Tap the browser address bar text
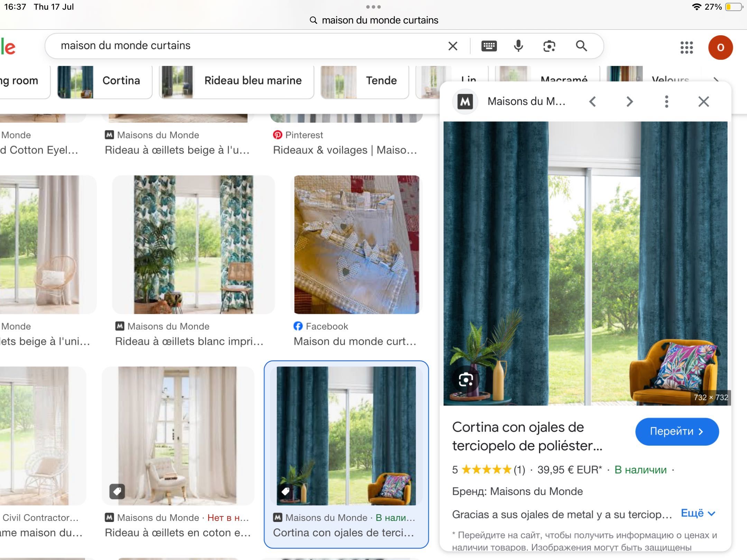This screenshot has height=560, width=747. (380, 20)
